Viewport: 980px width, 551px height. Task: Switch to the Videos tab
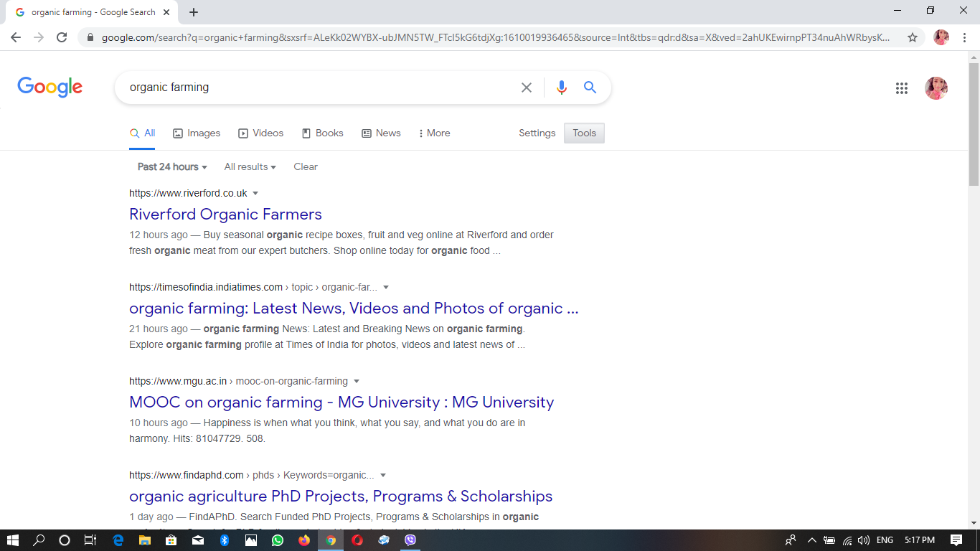click(x=261, y=133)
